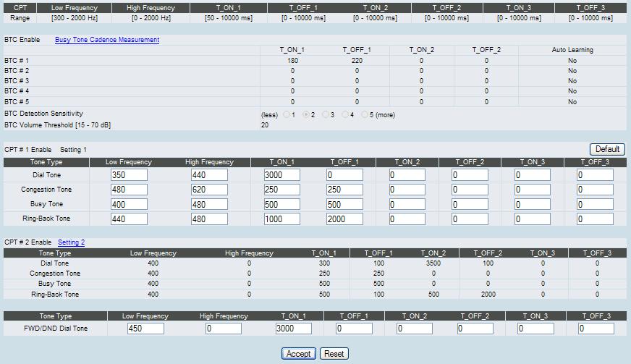Select BTC Detection Sensitivity level 3
631x364 pixels.
[326, 114]
